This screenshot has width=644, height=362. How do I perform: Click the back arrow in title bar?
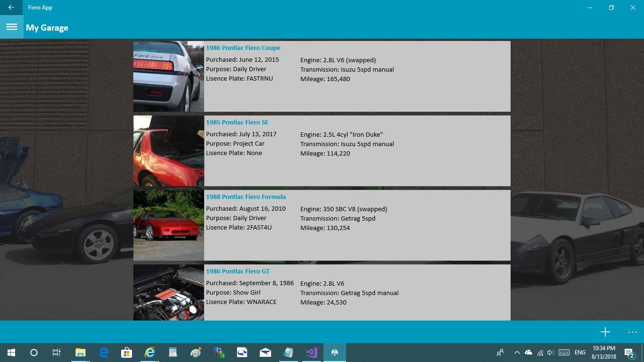(11, 8)
